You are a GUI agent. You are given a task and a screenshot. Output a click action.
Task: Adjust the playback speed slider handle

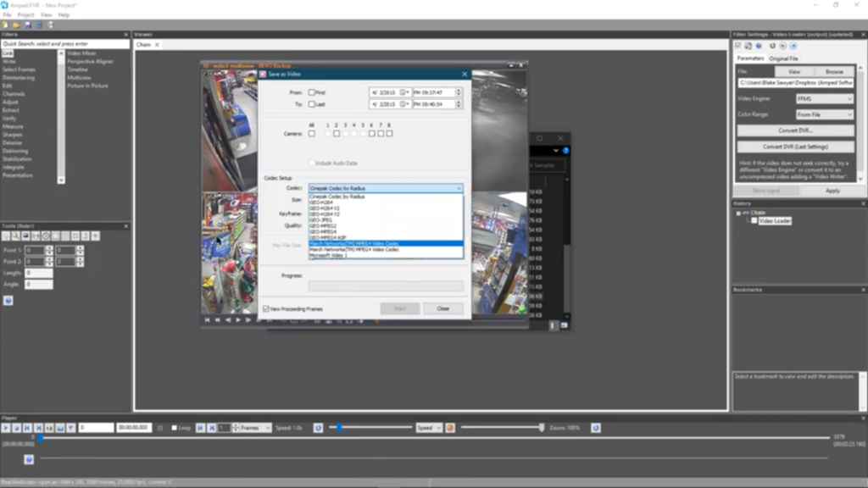click(339, 427)
